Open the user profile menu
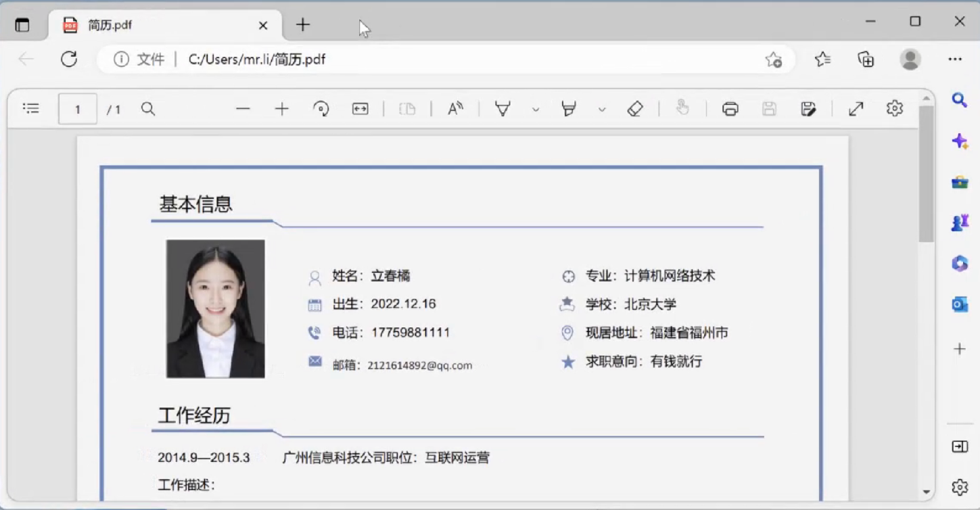Image resolution: width=980 pixels, height=510 pixels. tap(910, 60)
